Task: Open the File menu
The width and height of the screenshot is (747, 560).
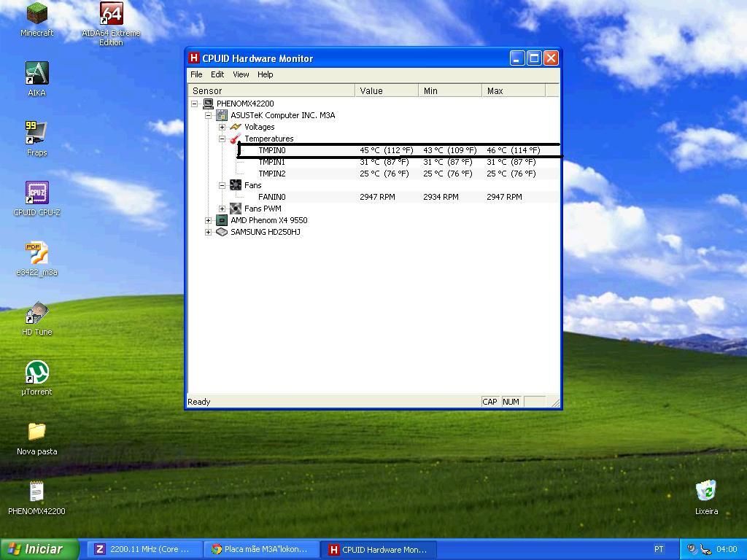Action: [x=196, y=74]
